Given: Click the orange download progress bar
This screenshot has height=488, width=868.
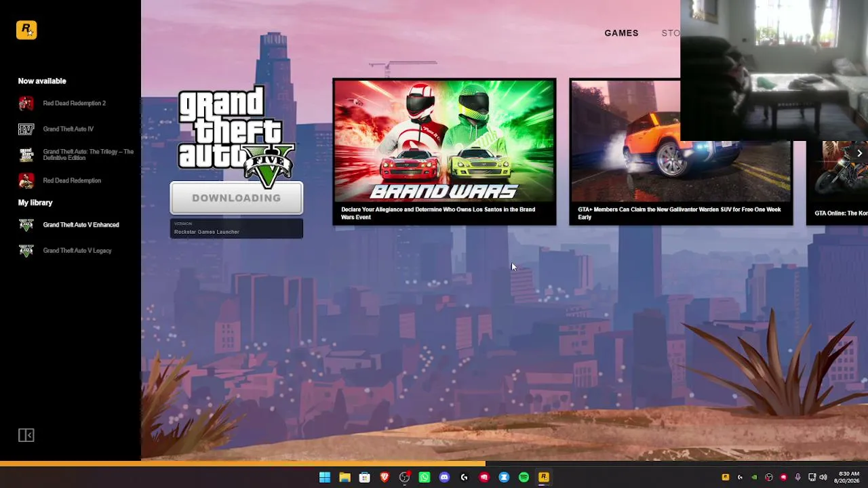Looking at the screenshot, I should pos(243,464).
